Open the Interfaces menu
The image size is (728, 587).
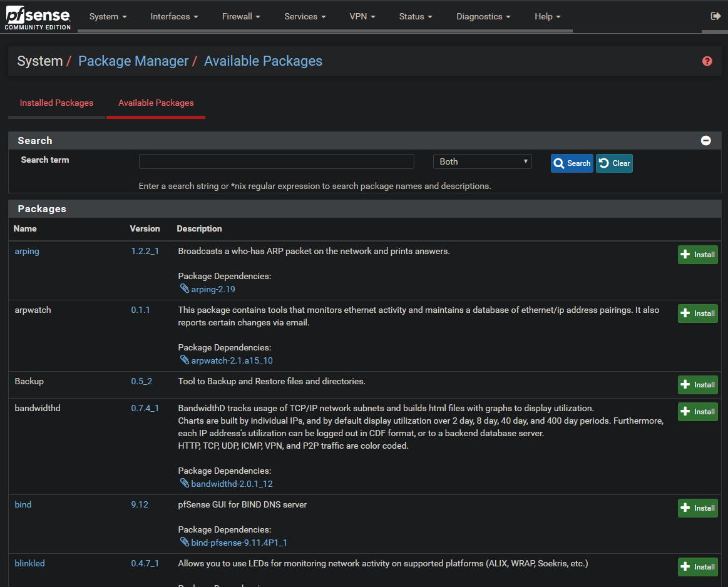174,16
